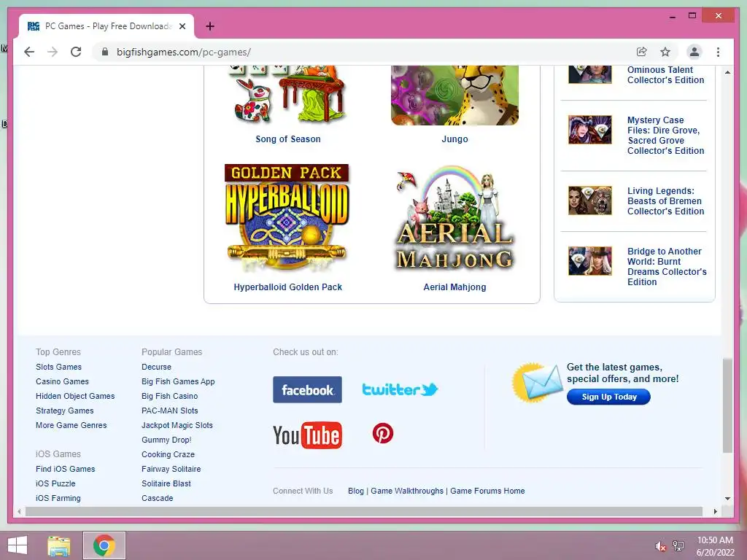Open the Twitter social logo
This screenshot has width=747, height=560.
400,389
